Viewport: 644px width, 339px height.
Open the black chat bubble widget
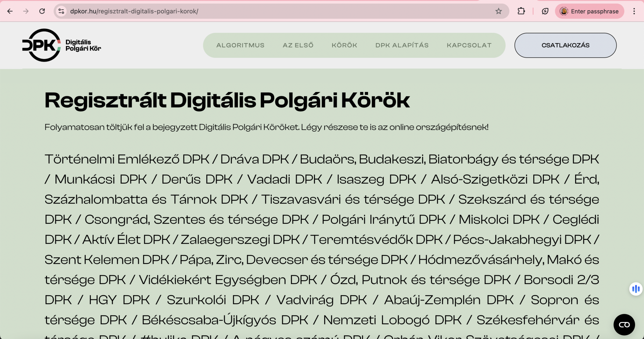(624, 325)
